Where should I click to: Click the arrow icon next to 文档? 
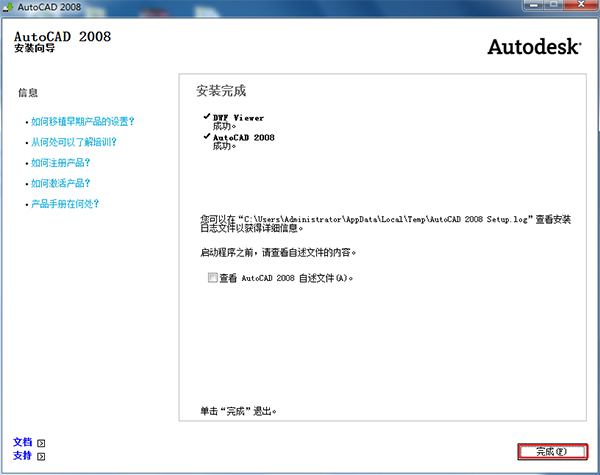click(41, 442)
